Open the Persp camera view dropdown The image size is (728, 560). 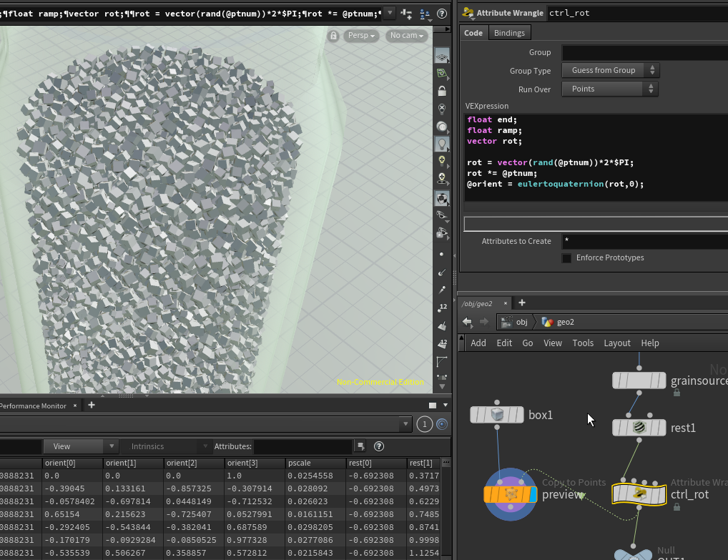[362, 36]
